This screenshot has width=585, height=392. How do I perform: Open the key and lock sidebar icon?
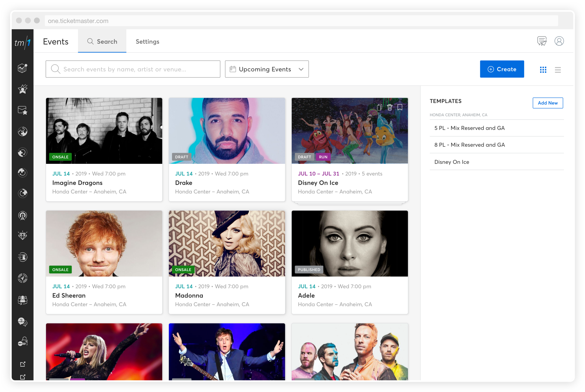(x=22, y=341)
